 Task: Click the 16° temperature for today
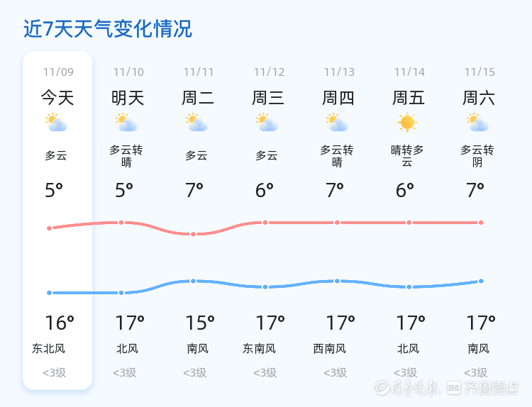pos(59,323)
